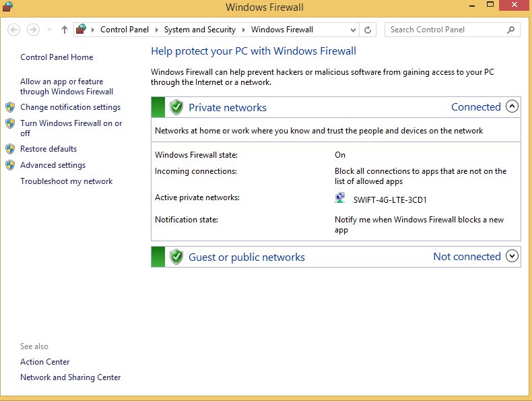Click the Notify me when Firewall blocks text

(419, 225)
